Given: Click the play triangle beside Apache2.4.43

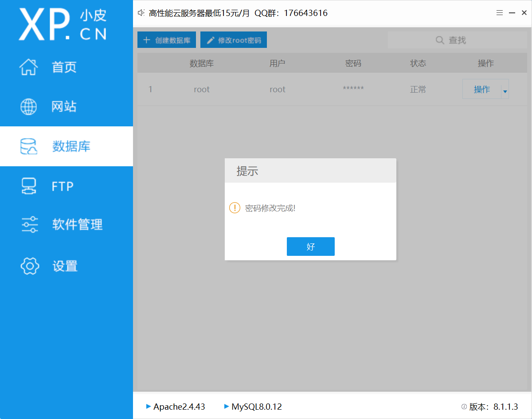Looking at the screenshot, I should coord(148,406).
